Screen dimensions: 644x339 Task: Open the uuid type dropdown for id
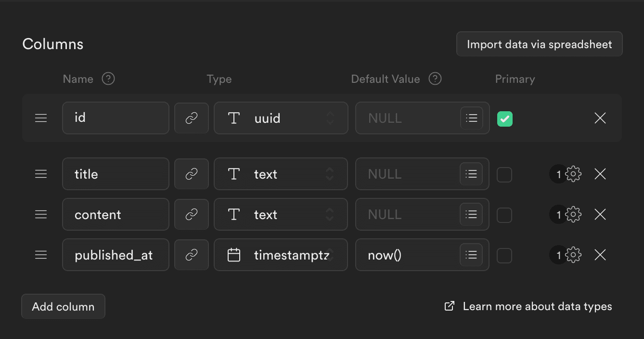coord(281,118)
